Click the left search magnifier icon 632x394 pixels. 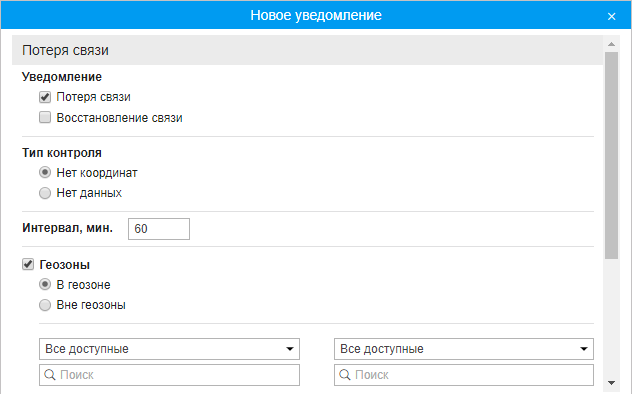pos(50,375)
